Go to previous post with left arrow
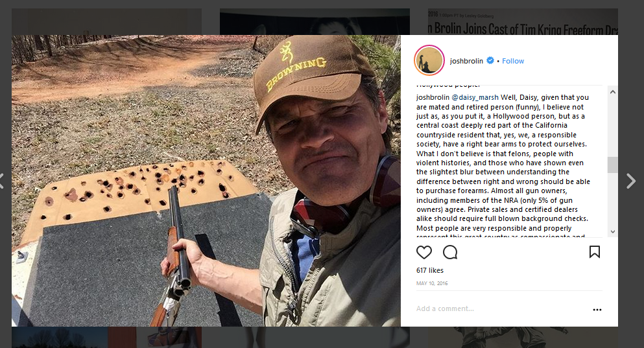This screenshot has width=644, height=348. pyautogui.click(x=3, y=181)
